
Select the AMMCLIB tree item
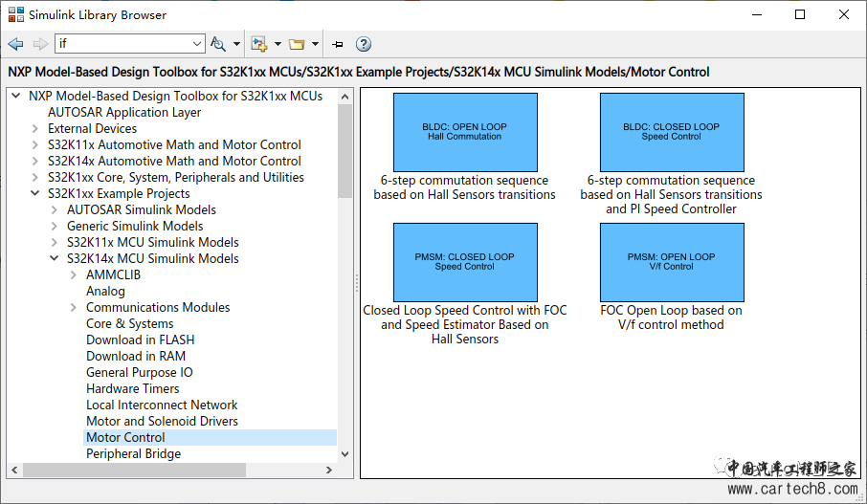click(113, 274)
